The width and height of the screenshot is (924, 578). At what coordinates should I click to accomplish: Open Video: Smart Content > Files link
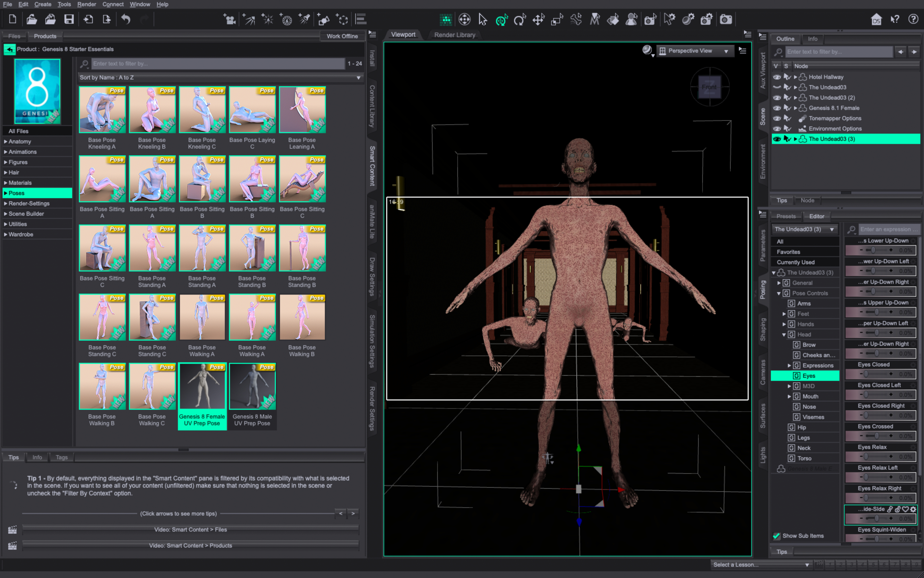pyautogui.click(x=191, y=529)
